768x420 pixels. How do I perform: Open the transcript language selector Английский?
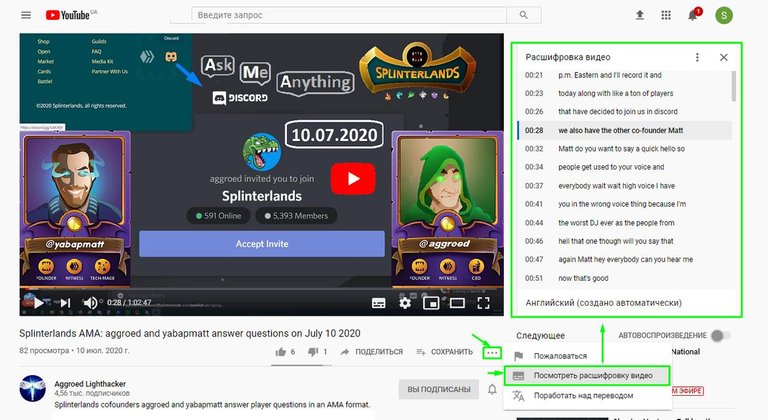603,303
